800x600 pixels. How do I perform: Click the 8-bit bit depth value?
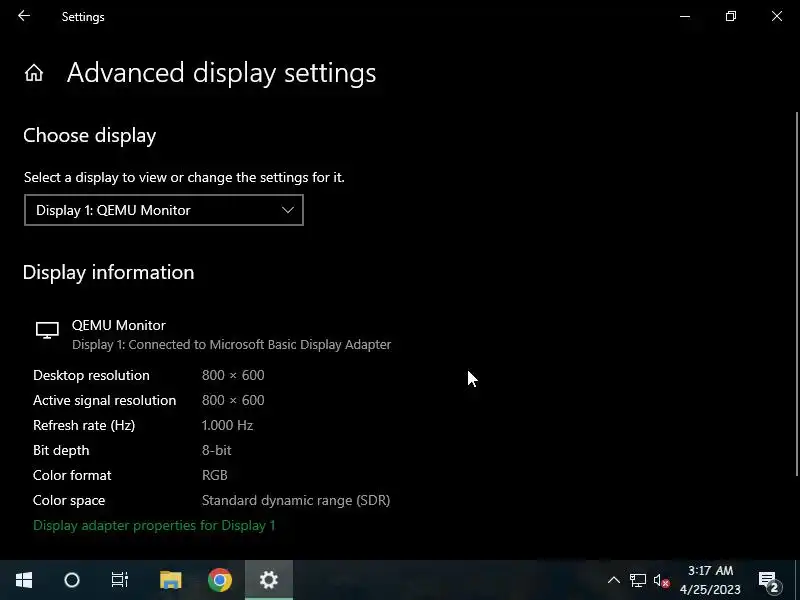pos(216,451)
